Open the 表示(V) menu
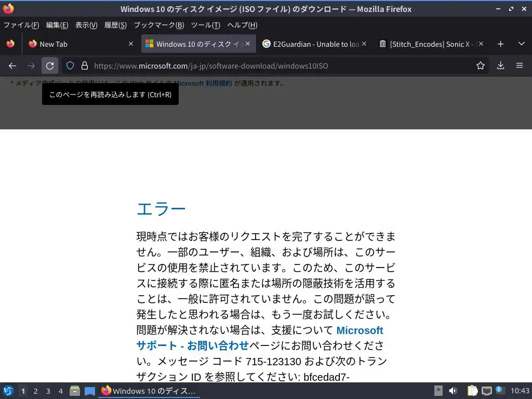This screenshot has width=532, height=399. click(x=86, y=25)
